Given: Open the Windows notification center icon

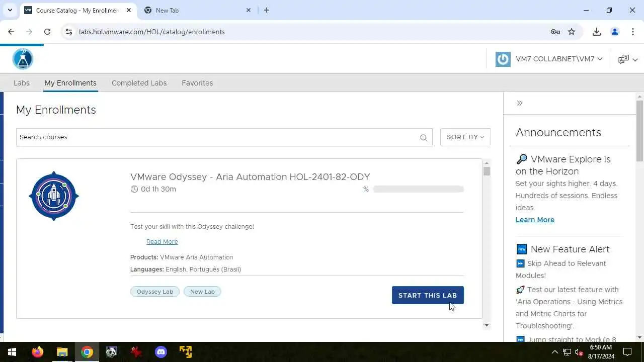Looking at the screenshot, I should click(x=627, y=352).
